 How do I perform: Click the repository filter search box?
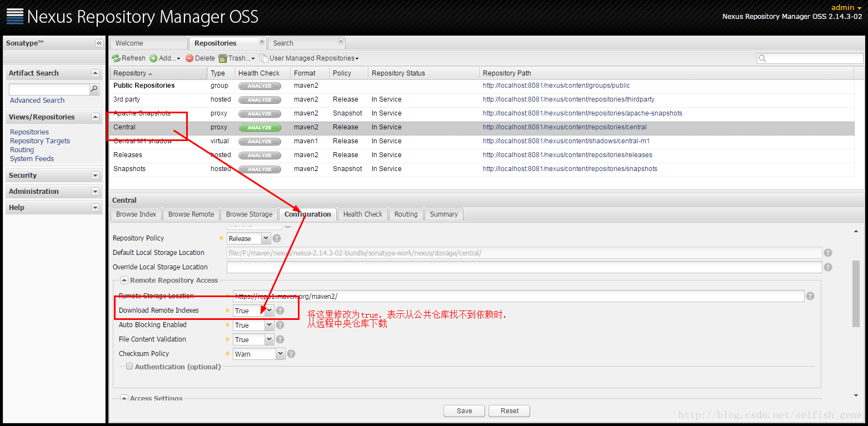[x=810, y=58]
